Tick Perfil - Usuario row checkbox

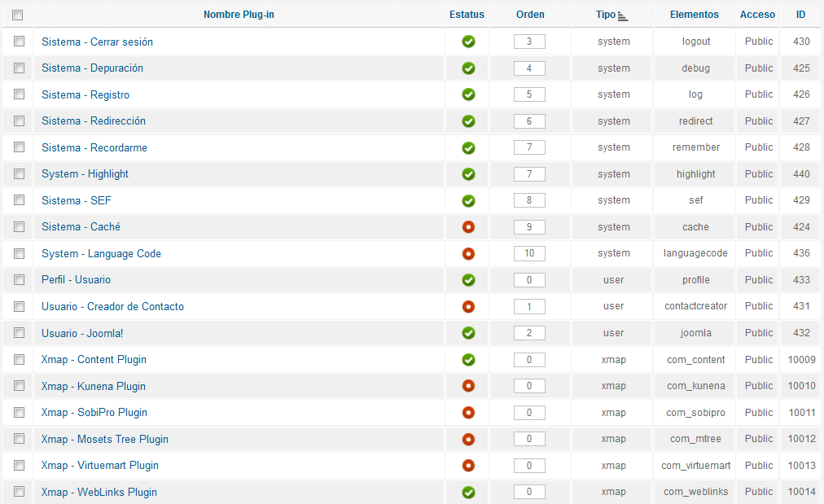tap(19, 279)
